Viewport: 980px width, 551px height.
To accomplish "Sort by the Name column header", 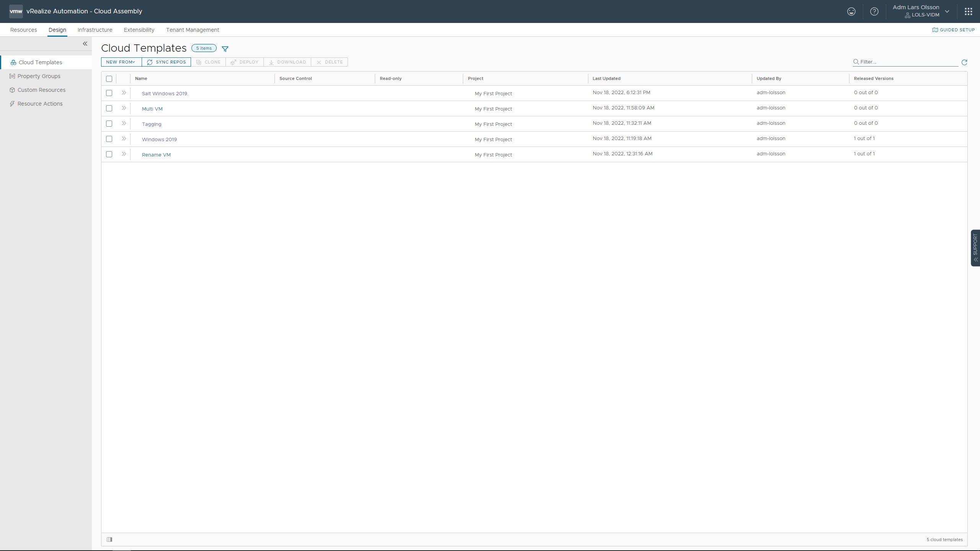I will coord(141,78).
